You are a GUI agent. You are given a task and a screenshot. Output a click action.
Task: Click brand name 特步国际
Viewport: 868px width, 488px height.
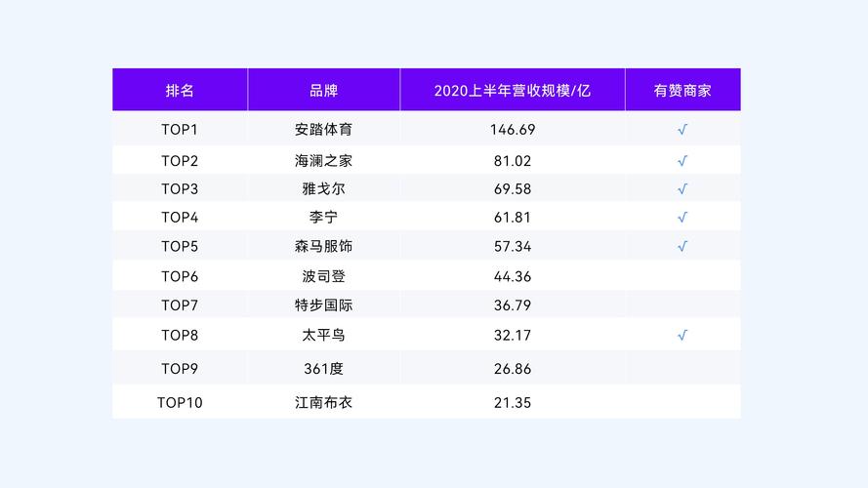click(x=323, y=305)
